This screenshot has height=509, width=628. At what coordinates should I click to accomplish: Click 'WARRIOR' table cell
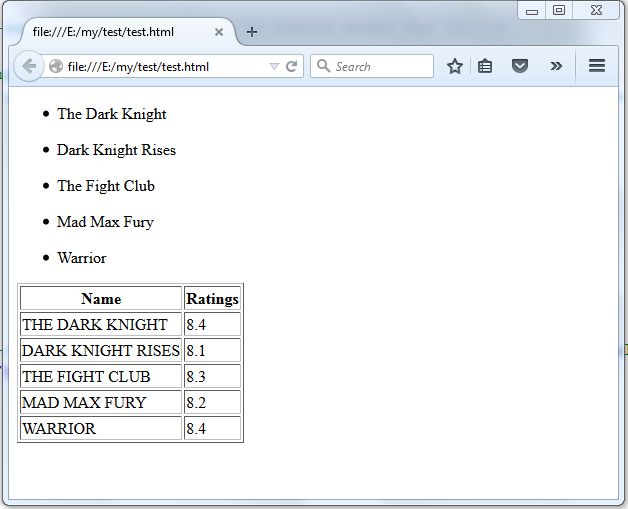click(x=101, y=429)
